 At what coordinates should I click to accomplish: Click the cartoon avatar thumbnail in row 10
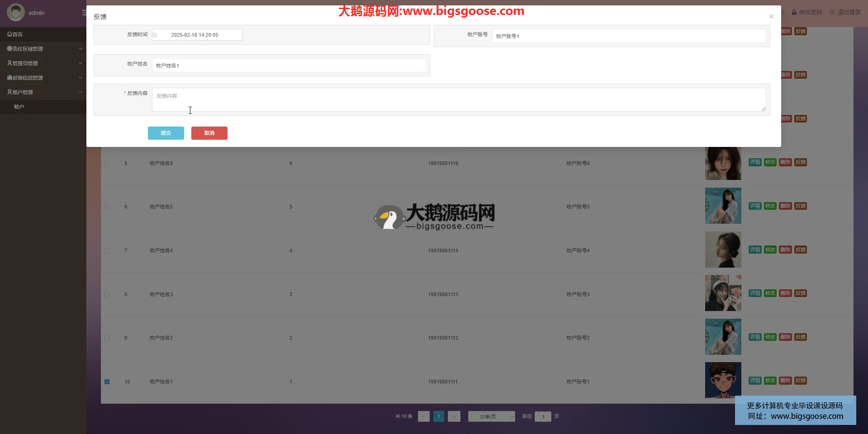click(723, 380)
